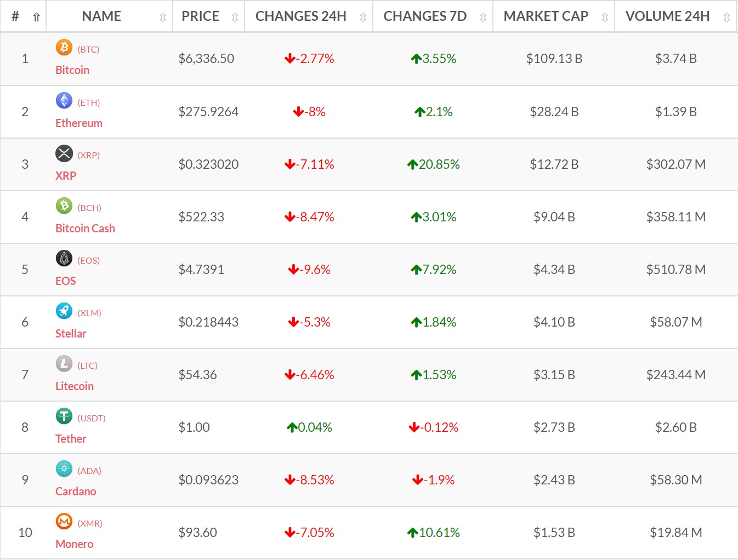Click XRP 7d change 20.85%

[433, 164]
